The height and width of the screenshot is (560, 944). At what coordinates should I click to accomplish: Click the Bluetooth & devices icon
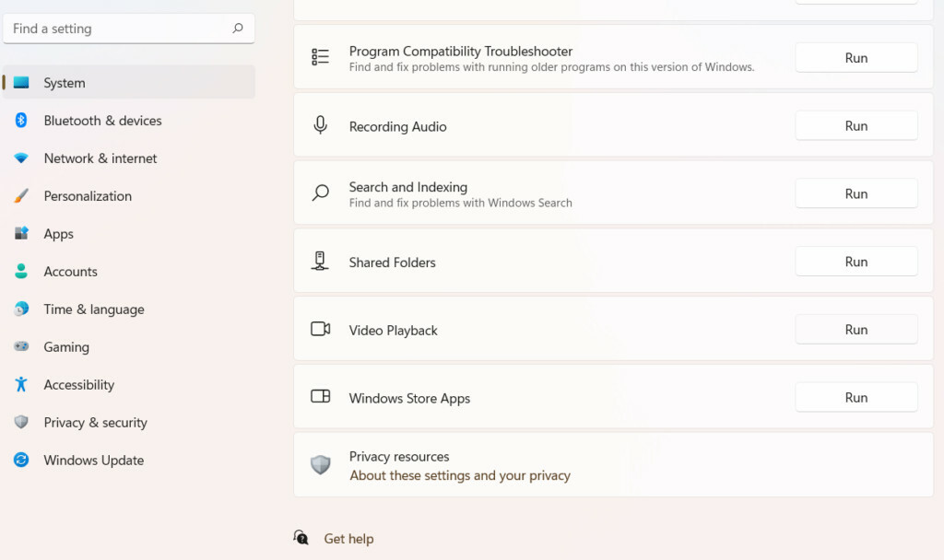click(x=21, y=121)
